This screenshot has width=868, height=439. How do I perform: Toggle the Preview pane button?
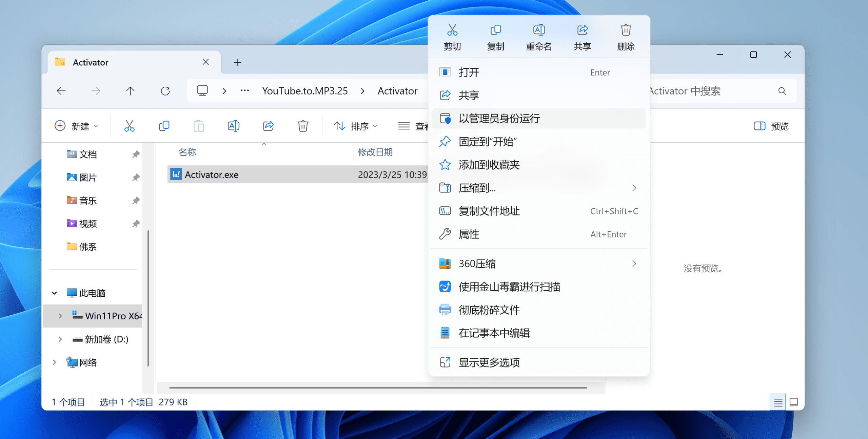(771, 126)
